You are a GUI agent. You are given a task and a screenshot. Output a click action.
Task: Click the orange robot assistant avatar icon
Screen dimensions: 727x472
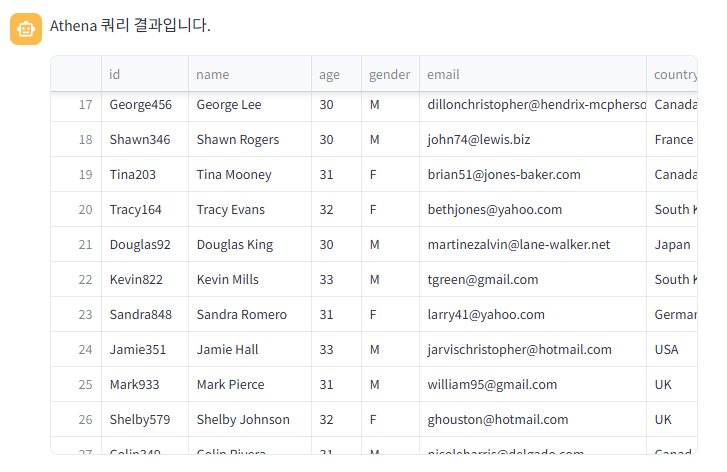(26, 29)
